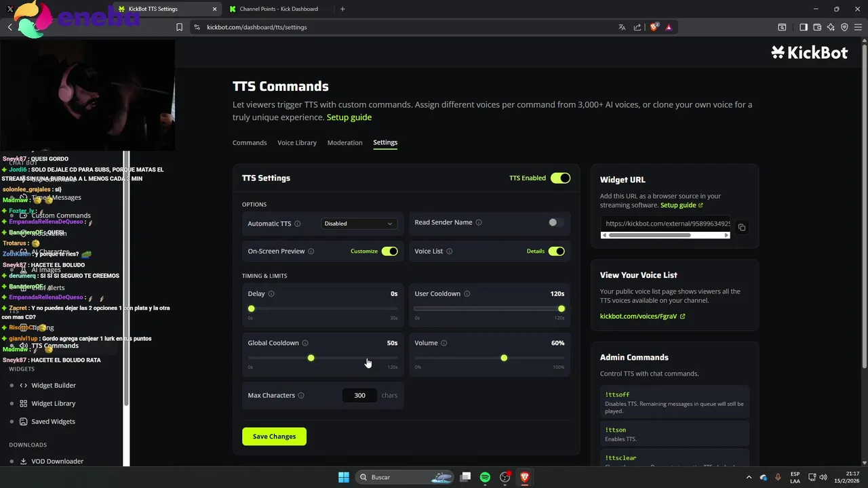This screenshot has height=488, width=868.
Task: Click the Volume slider handle
Action: point(504,358)
